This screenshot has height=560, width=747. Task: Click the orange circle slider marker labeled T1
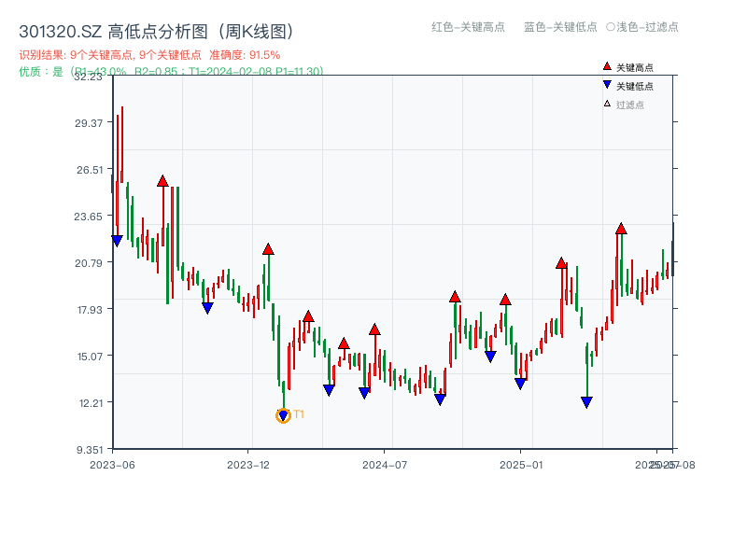point(285,413)
